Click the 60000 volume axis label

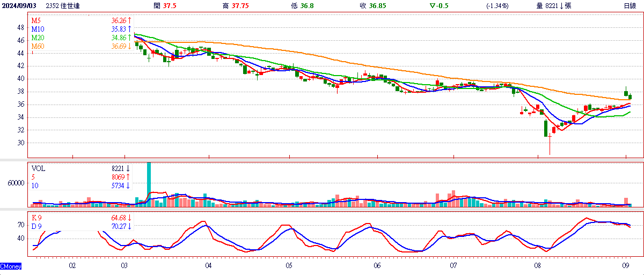point(16,183)
